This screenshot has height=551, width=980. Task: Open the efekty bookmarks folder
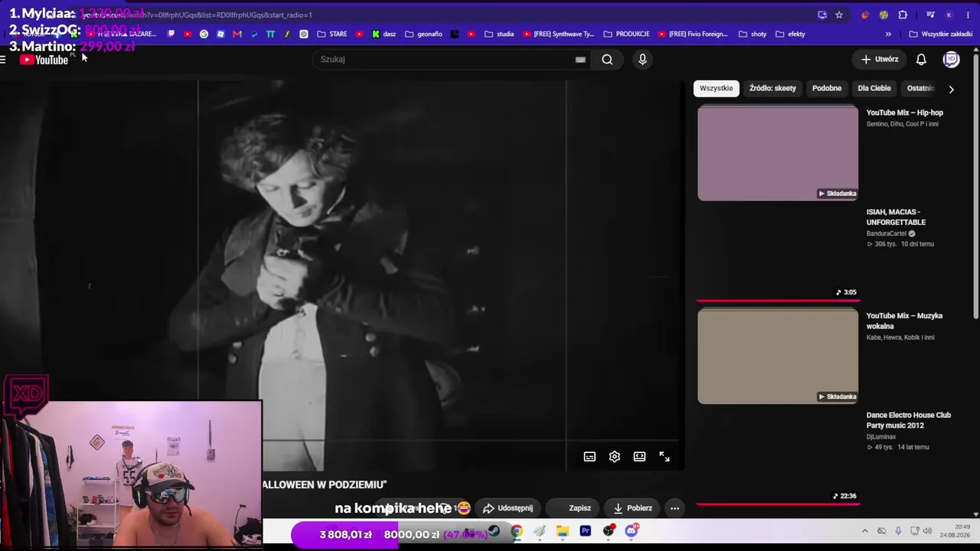pyautogui.click(x=790, y=34)
